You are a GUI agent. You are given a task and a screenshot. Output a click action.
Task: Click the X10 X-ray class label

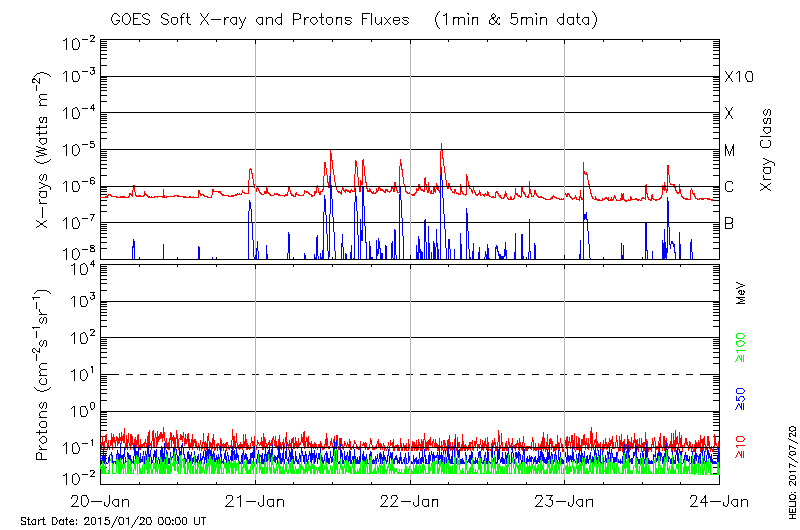point(737,77)
